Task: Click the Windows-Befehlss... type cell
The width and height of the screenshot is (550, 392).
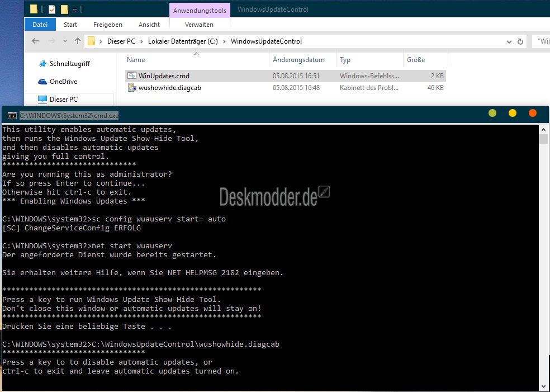Action: [x=369, y=76]
